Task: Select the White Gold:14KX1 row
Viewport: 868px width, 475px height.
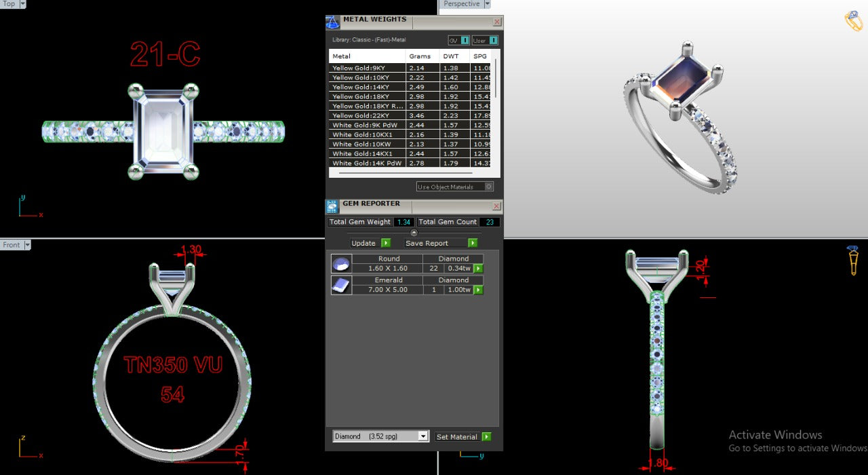Action: pos(410,153)
